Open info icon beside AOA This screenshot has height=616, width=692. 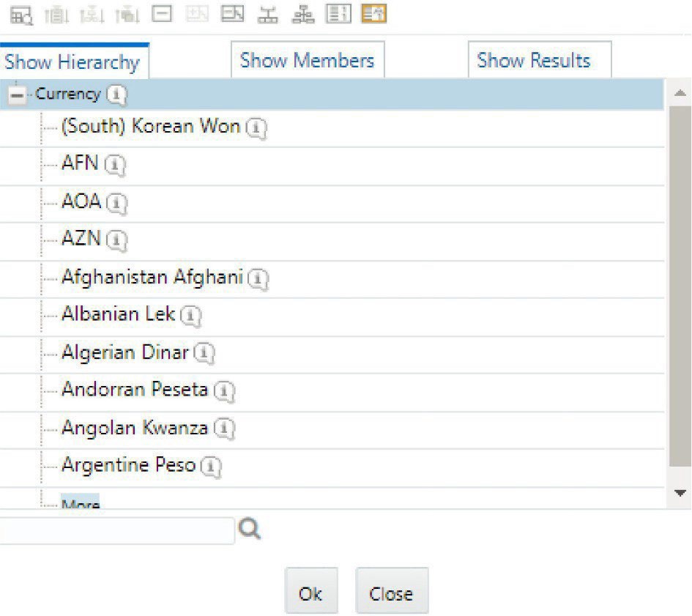click(116, 203)
